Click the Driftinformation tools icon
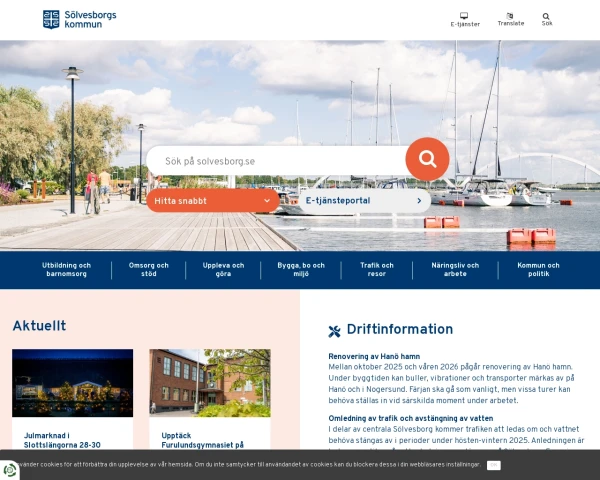Image resolution: width=600 pixels, height=480 pixels. [x=334, y=331]
